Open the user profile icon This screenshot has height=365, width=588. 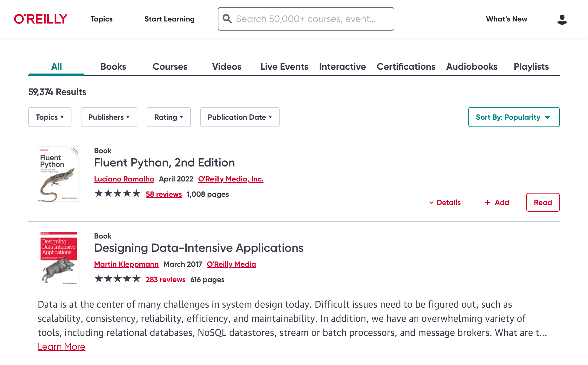point(562,19)
